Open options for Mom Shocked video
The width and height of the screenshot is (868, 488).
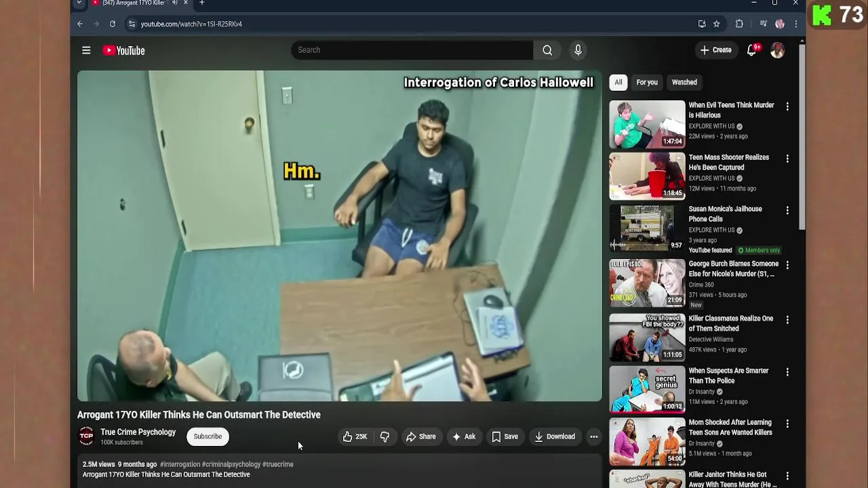click(787, 424)
